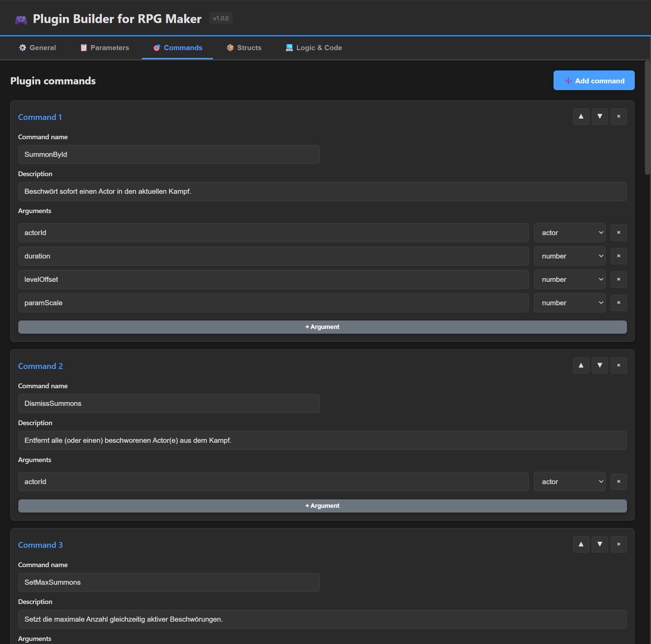This screenshot has width=651, height=644.
Task: Go to the Structs tab
Action: (x=244, y=48)
